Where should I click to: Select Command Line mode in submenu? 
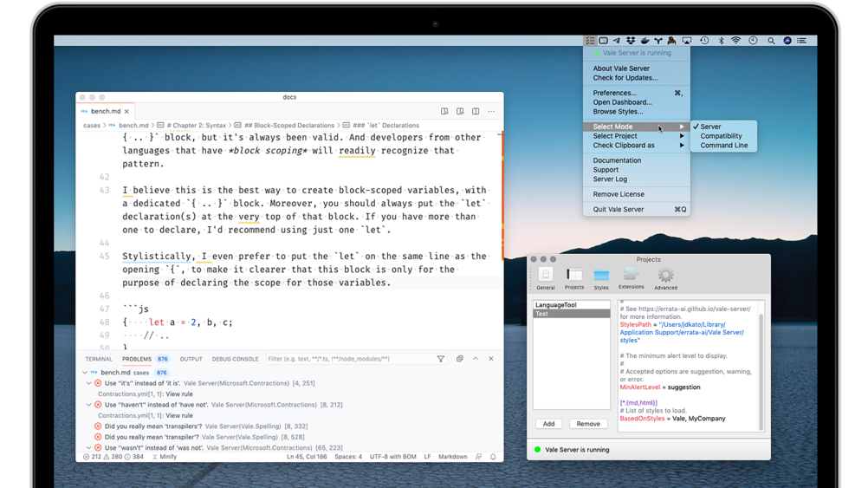(723, 145)
